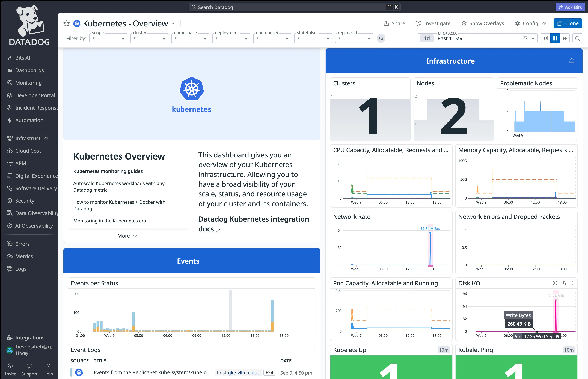The image size is (588, 379).
Task: Clone this dashboard
Action: (x=568, y=23)
